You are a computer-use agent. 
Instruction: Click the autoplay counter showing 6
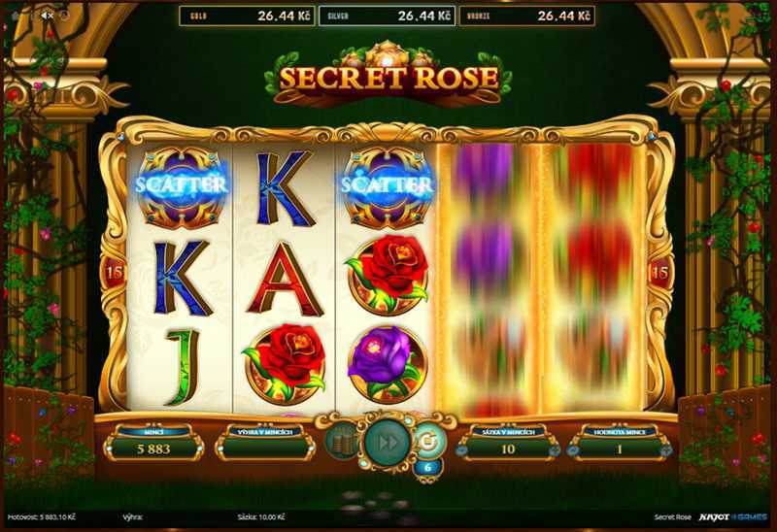click(x=427, y=467)
